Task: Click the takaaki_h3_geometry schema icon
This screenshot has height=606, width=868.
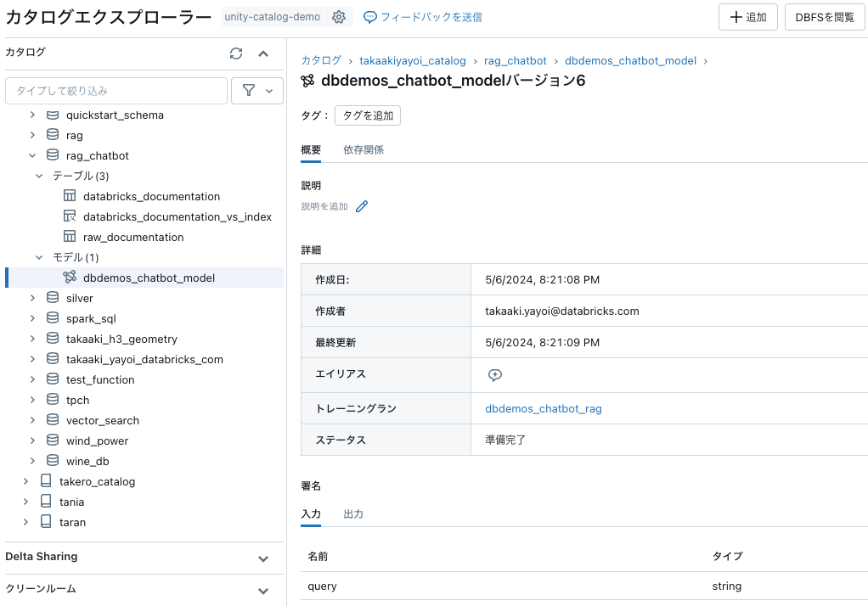Action: [53, 339]
